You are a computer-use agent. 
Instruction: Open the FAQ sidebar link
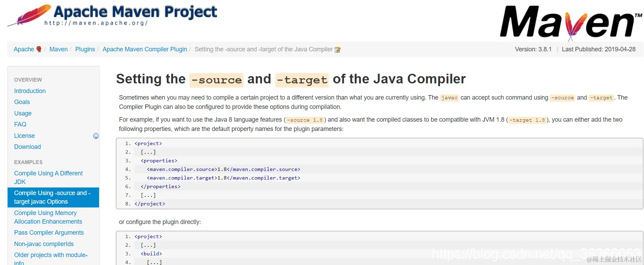[x=20, y=124]
